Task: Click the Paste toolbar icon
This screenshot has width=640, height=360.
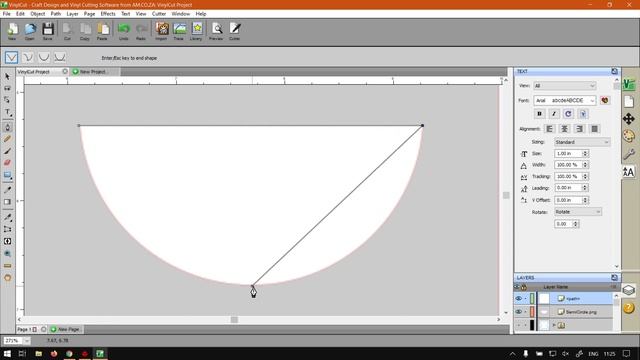Action: pyautogui.click(x=103, y=31)
